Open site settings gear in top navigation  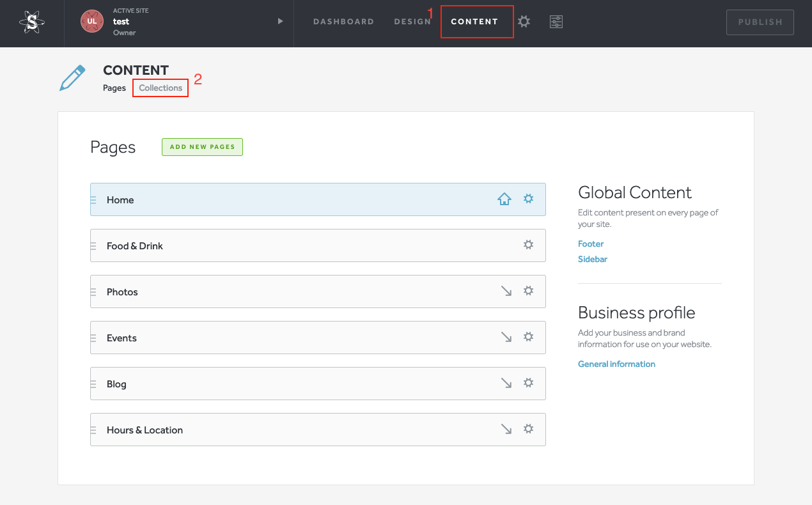pyautogui.click(x=524, y=22)
